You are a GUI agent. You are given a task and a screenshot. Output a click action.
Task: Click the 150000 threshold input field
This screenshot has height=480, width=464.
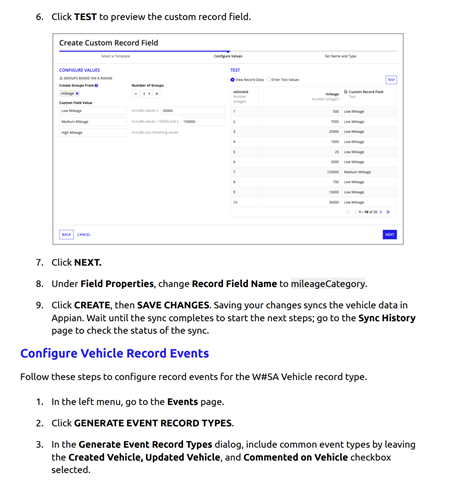coord(203,122)
